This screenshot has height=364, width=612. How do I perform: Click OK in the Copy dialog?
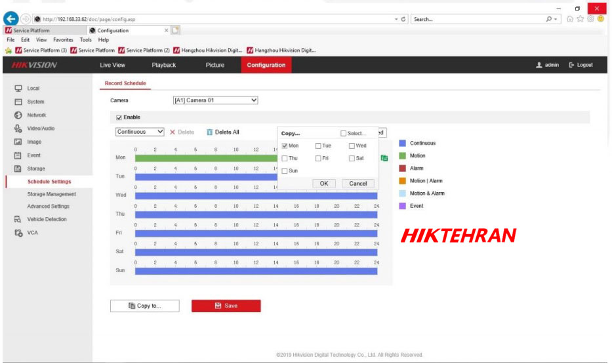(x=324, y=184)
